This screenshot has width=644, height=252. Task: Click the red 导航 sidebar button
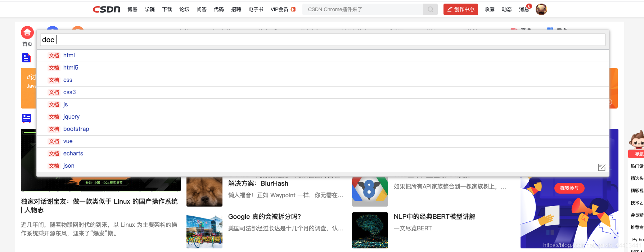(636, 154)
